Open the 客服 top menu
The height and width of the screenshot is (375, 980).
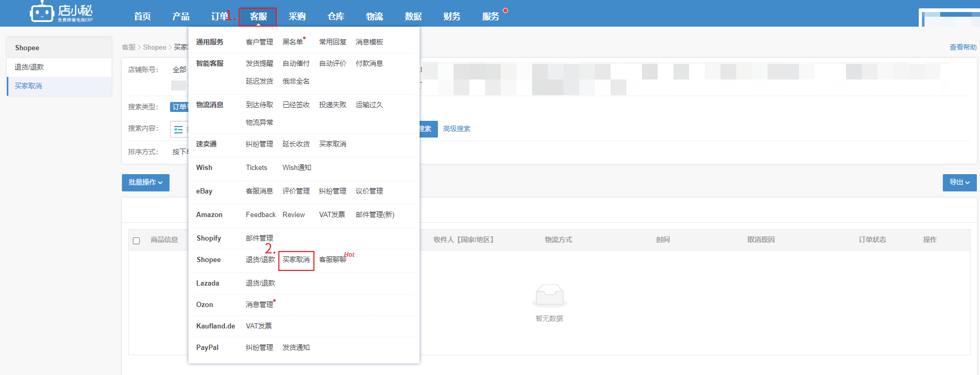[258, 17]
